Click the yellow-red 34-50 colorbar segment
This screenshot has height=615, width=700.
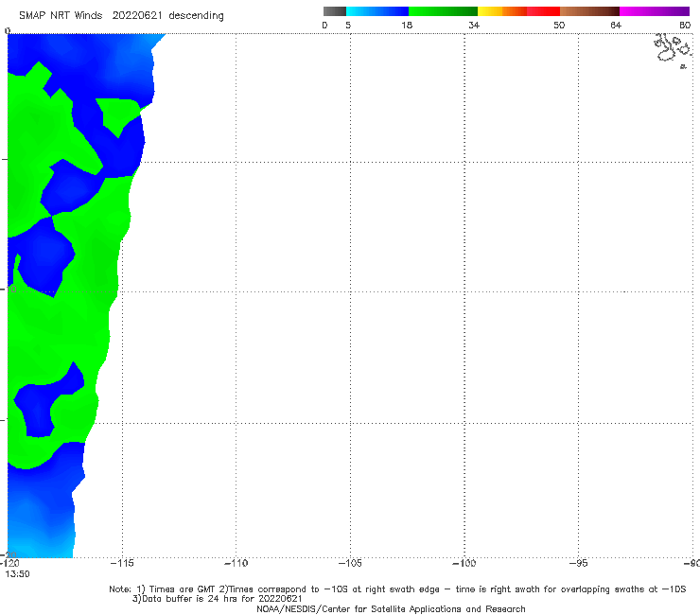(x=518, y=11)
